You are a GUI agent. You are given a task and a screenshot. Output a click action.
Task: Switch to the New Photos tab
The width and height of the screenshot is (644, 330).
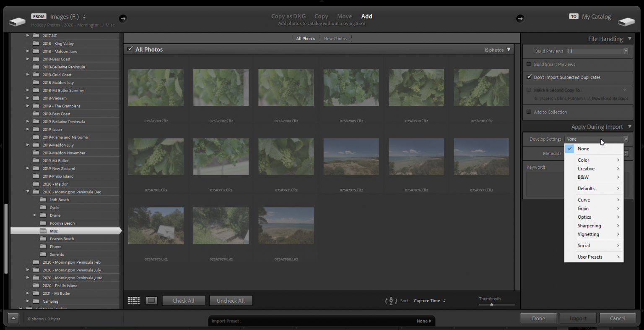pyautogui.click(x=335, y=38)
